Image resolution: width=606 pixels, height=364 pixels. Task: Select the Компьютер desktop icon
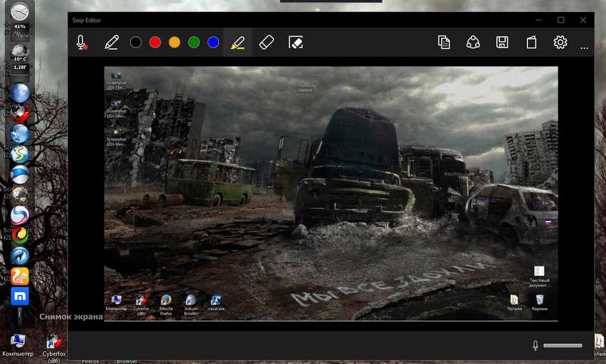(x=17, y=346)
